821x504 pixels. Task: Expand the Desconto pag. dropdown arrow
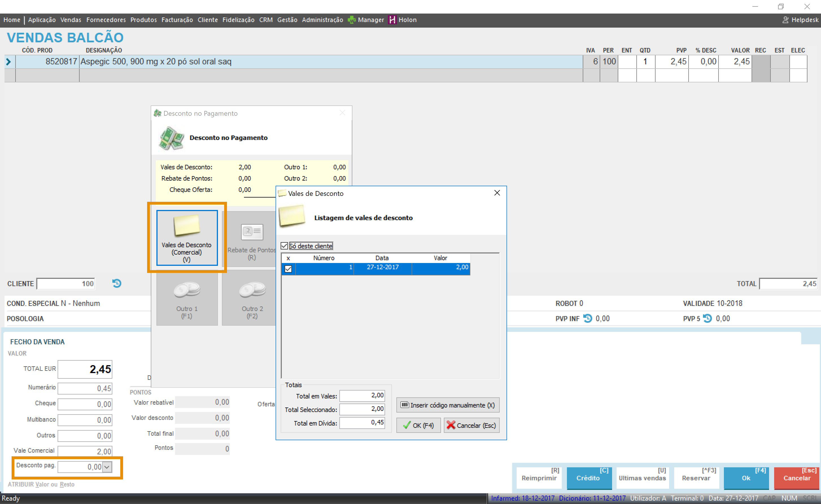(107, 467)
